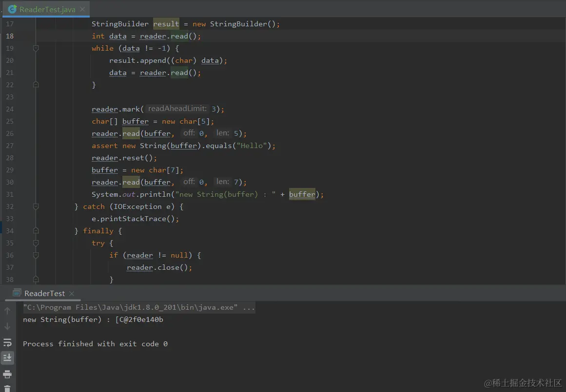566x392 pixels.
Task: Click 'Process finished with exit code 0'
Action: coord(95,344)
